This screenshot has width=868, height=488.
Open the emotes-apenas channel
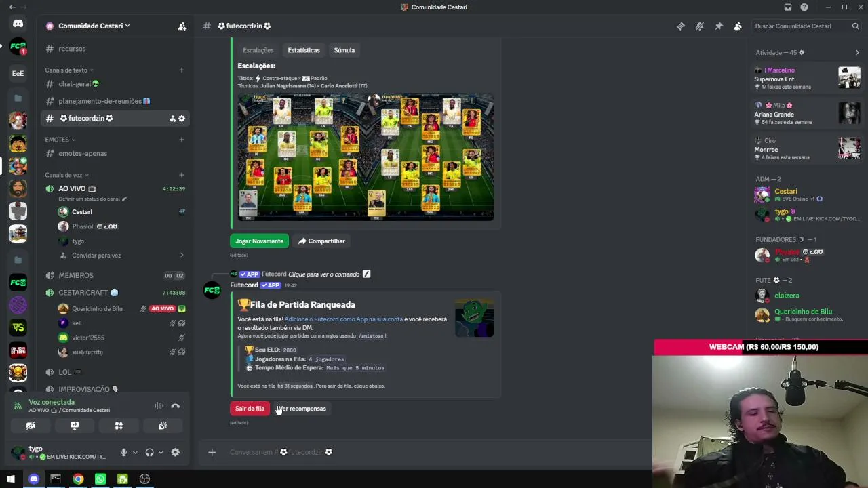115,153
